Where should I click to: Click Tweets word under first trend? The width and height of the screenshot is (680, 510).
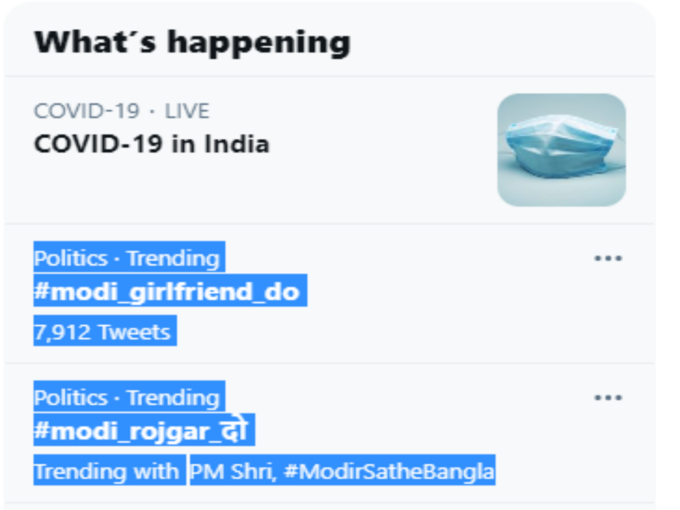pyautogui.click(x=135, y=332)
